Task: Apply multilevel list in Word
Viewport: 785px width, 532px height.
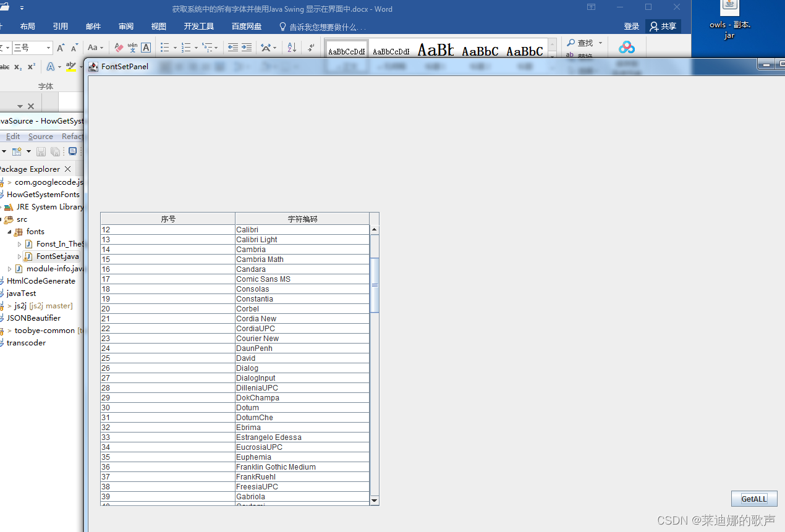Action: [206, 48]
